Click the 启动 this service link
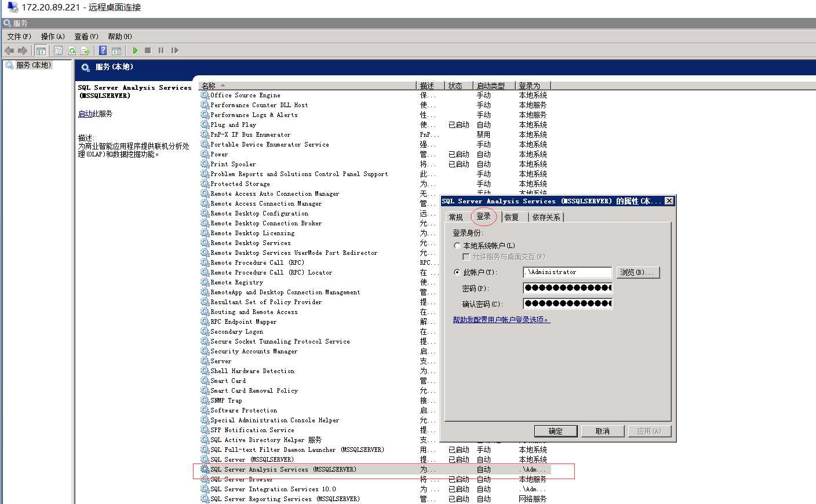This screenshot has width=816, height=504. pyautogui.click(x=85, y=114)
